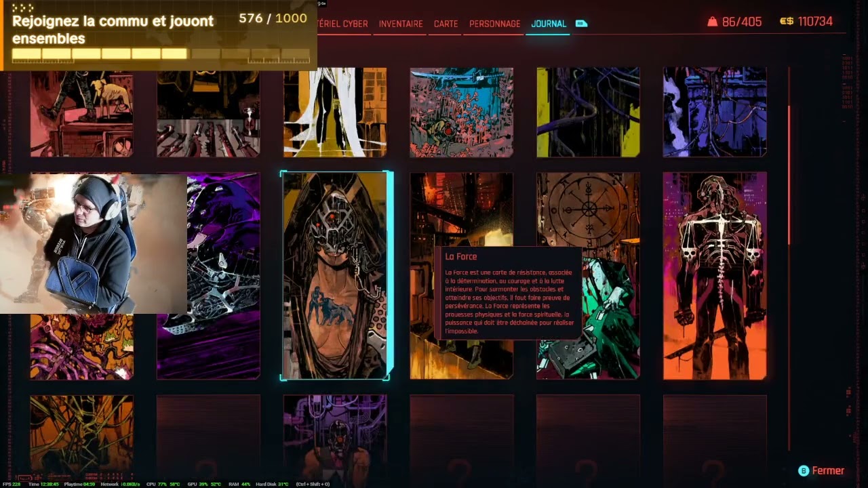
Task: Click the CPU 77% 58°C readout
Action: 163,484
